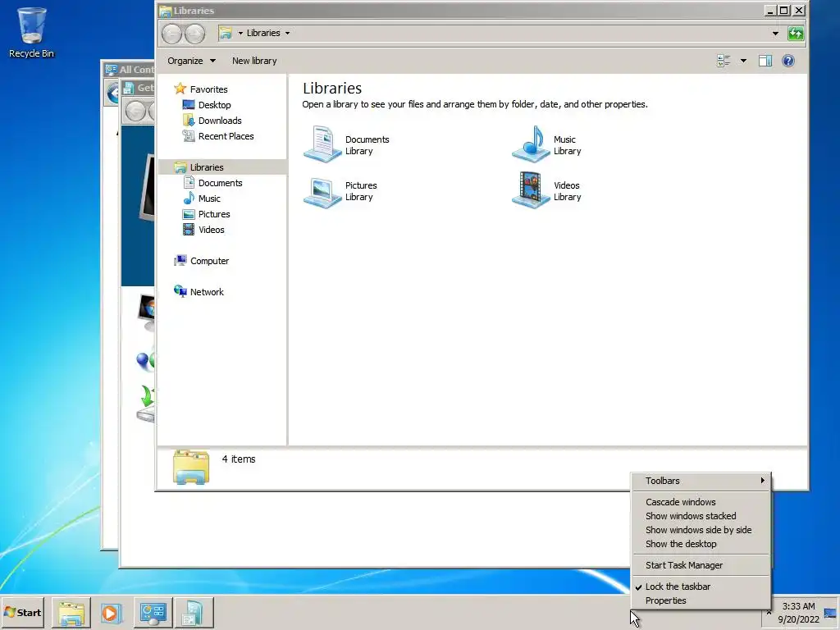Open taskbar Properties from context menu
The image size is (840, 630).
(701, 600)
